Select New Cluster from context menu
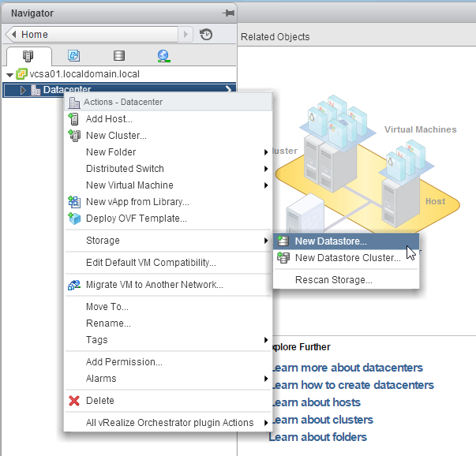Screen dimensions: 476x456 pyautogui.click(x=116, y=136)
